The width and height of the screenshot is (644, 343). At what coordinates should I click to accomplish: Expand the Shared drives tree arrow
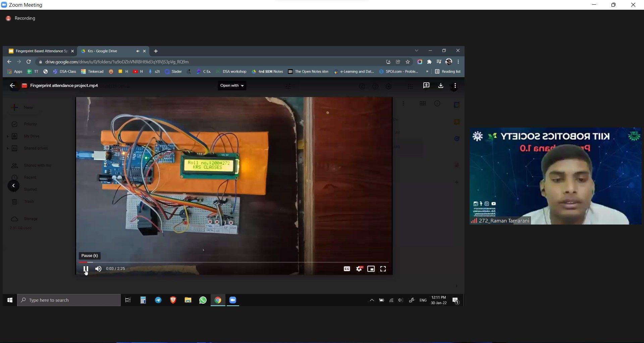pyautogui.click(x=7, y=148)
